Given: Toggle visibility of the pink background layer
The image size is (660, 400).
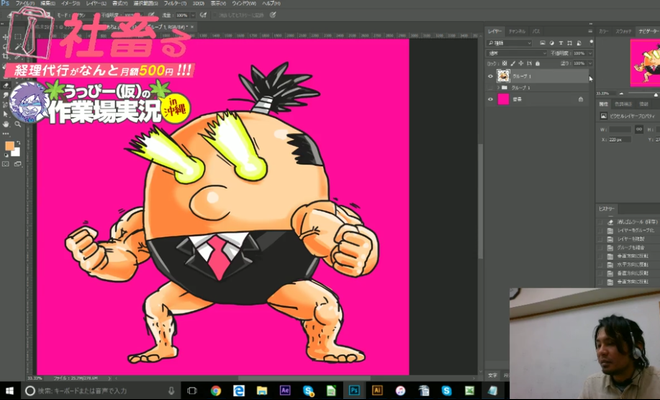Looking at the screenshot, I should tap(490, 100).
